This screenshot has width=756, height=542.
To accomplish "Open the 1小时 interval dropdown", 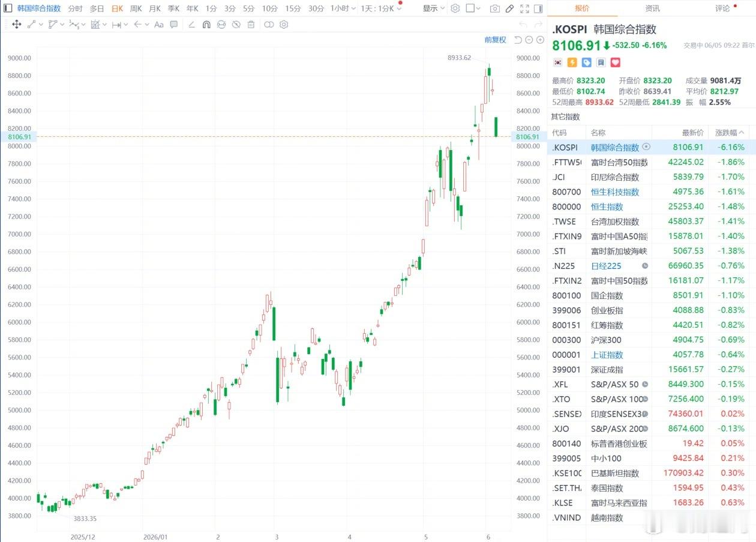I will coord(343,8).
